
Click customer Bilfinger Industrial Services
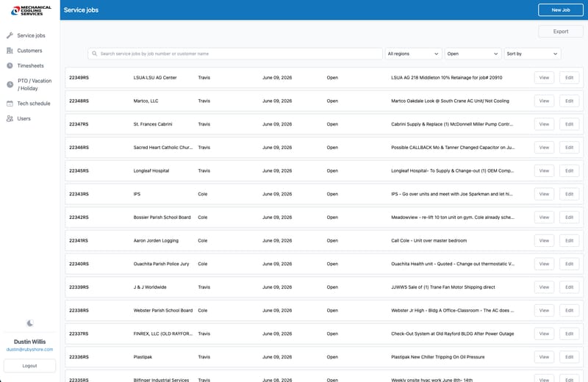(161, 380)
